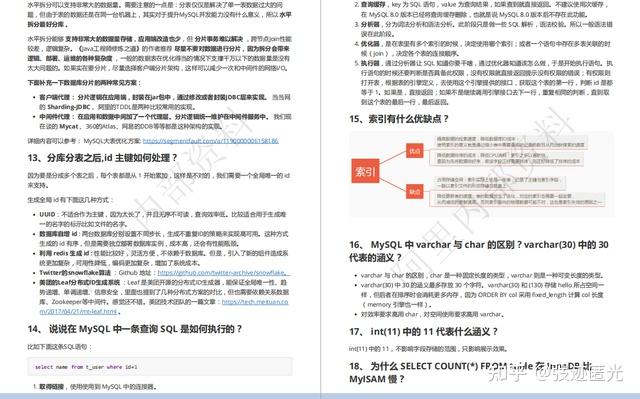Click the bullet 对效率要求高用 char

click(432, 314)
